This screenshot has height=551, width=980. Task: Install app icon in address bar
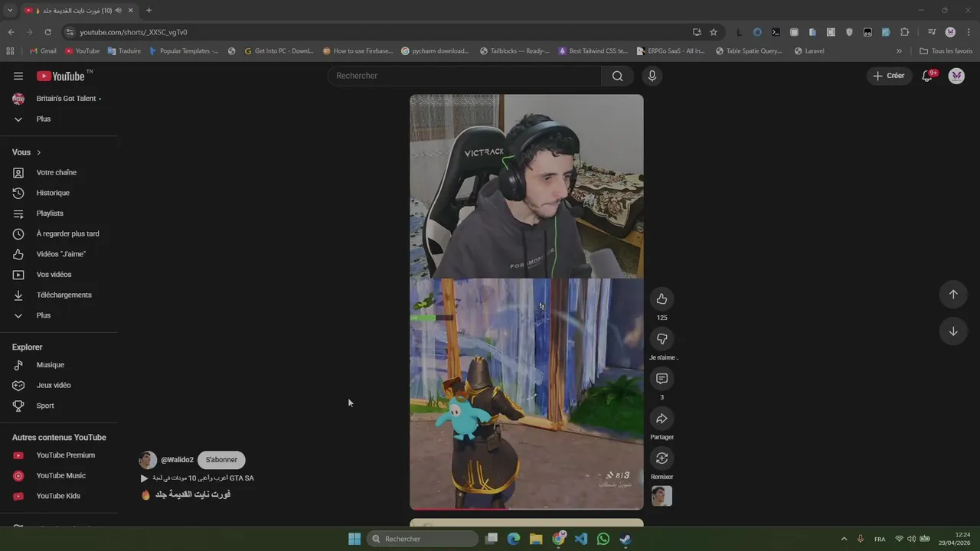[x=697, y=32]
